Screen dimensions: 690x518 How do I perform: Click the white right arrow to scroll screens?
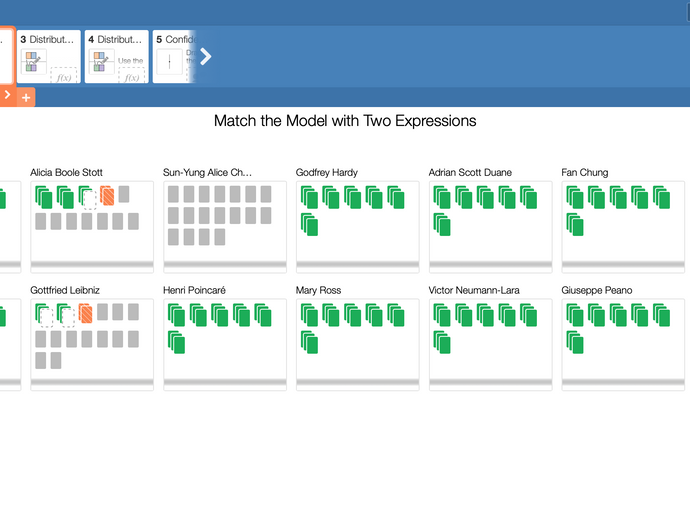pyautogui.click(x=206, y=56)
